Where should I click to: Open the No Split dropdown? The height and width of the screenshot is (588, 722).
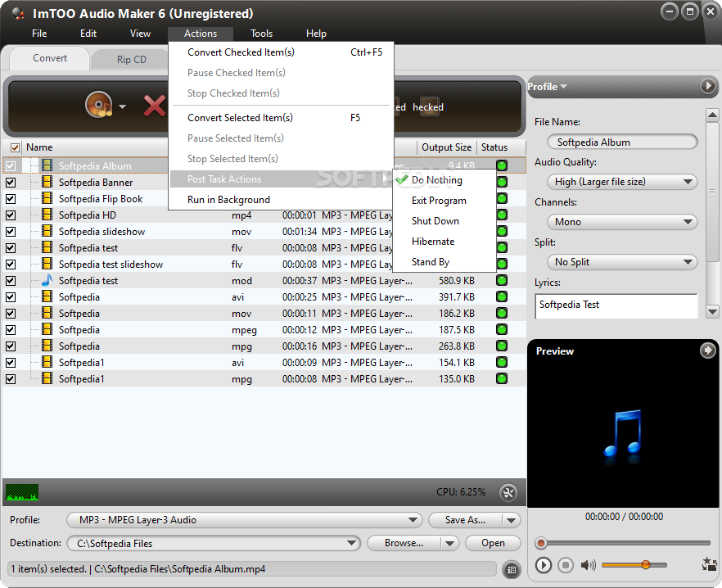click(622, 262)
